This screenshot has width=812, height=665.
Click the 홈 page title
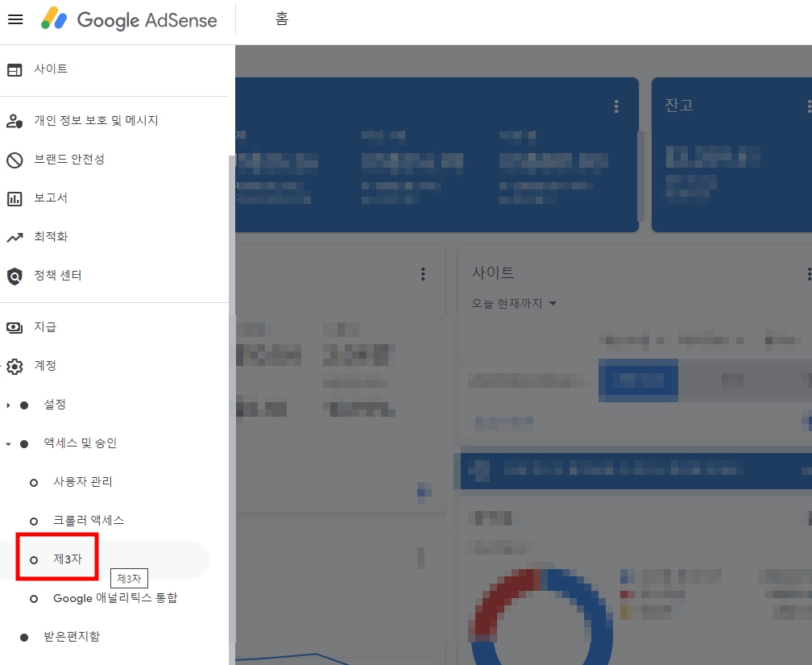click(x=282, y=19)
